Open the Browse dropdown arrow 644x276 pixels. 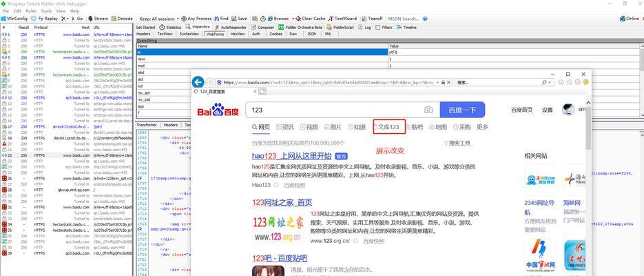pyautogui.click(x=293, y=19)
